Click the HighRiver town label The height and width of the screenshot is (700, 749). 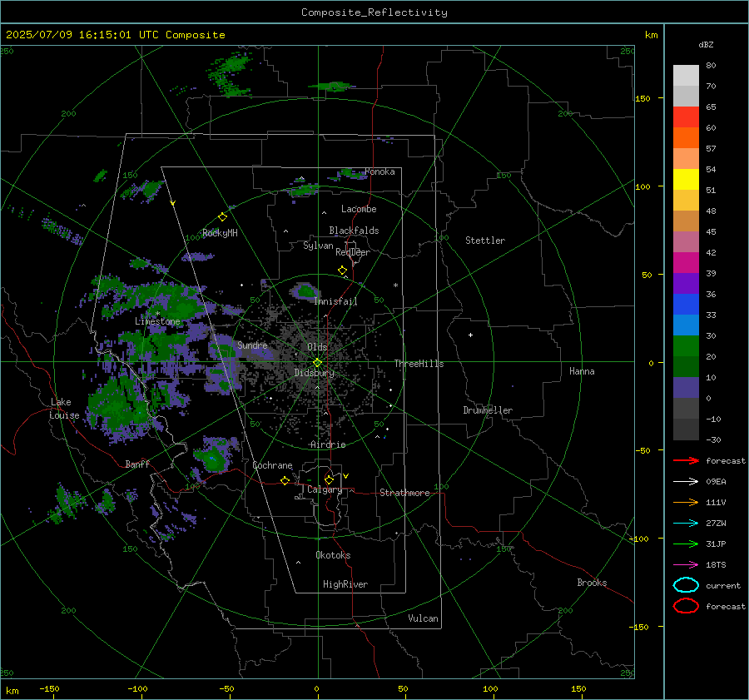345,584
